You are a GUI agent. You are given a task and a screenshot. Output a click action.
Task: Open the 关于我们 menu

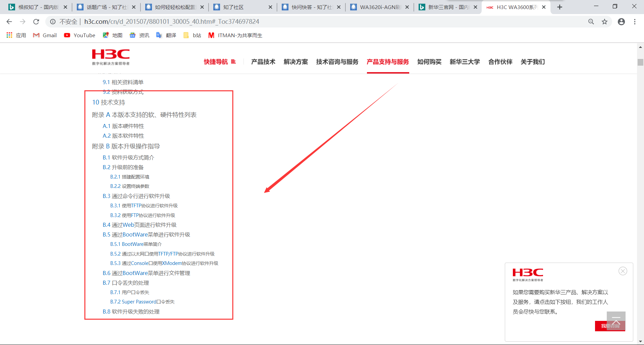533,62
